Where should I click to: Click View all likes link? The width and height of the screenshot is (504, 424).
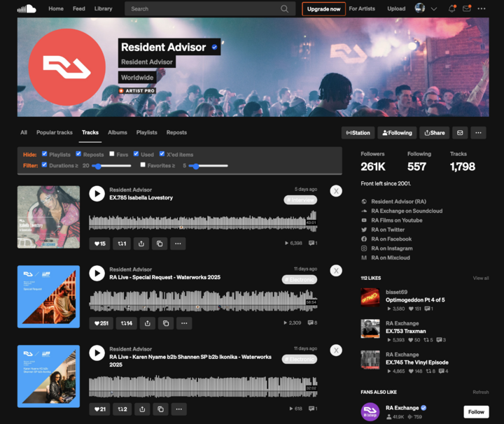coord(480,278)
